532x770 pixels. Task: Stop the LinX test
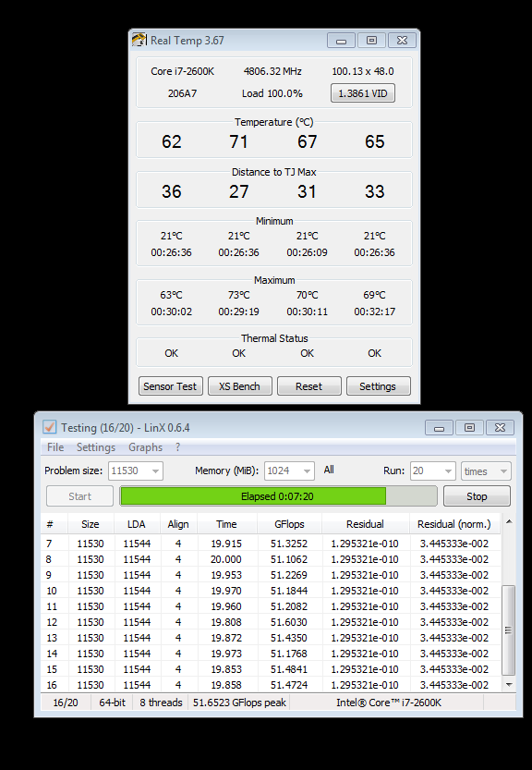[477, 496]
